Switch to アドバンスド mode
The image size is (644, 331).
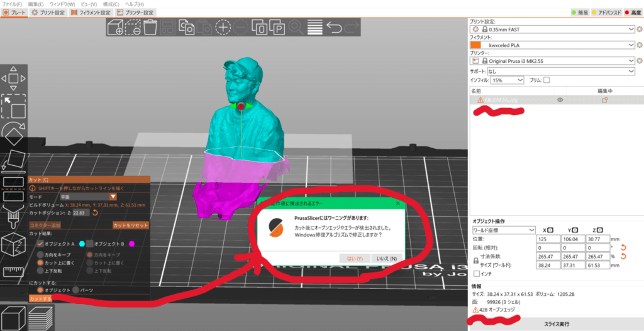click(606, 13)
